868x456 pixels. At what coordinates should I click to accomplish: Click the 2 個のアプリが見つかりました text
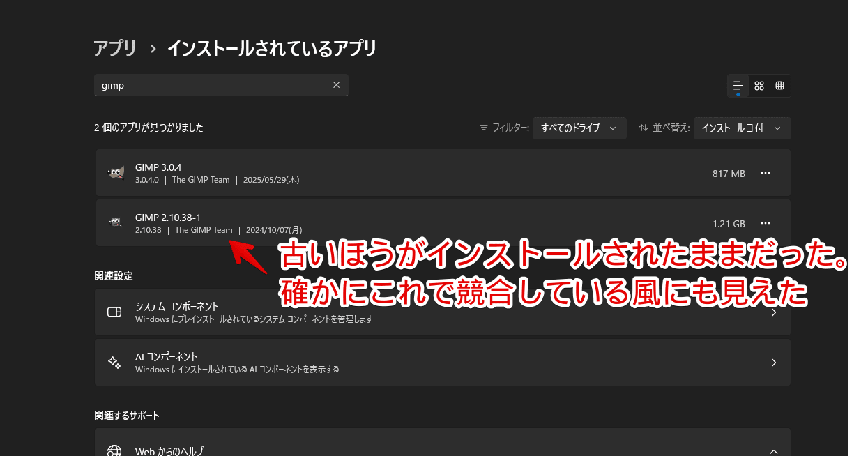[x=149, y=128]
